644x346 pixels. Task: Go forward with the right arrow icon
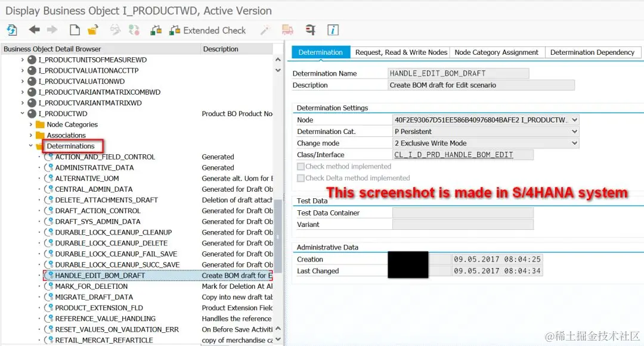coord(52,30)
